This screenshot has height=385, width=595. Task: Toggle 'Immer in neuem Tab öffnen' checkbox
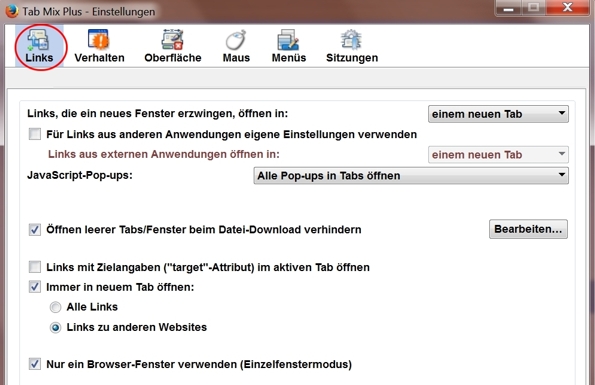coord(35,287)
